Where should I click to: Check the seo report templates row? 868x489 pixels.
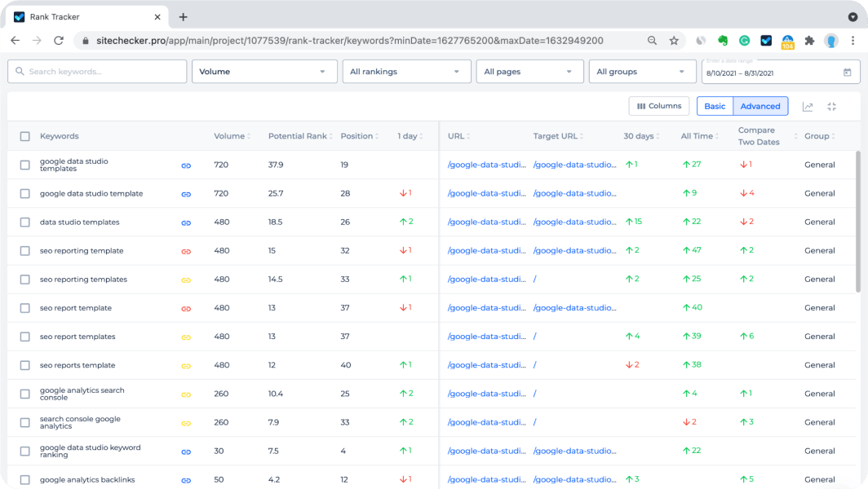[x=25, y=337]
